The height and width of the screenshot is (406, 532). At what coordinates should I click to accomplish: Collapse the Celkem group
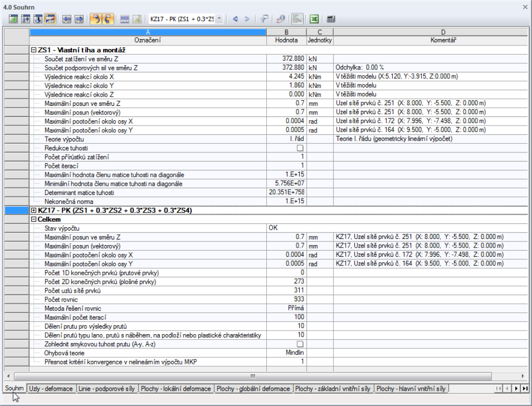tap(33, 219)
